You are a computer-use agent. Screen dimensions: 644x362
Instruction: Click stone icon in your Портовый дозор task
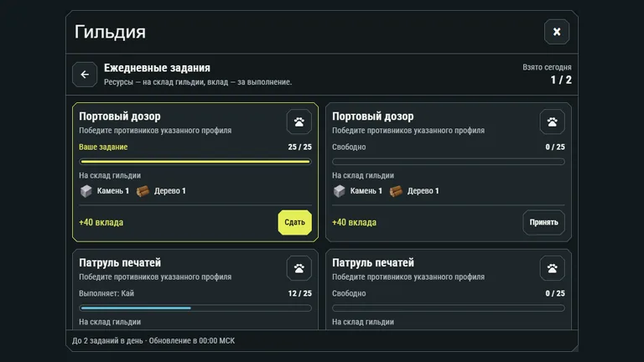pos(86,191)
